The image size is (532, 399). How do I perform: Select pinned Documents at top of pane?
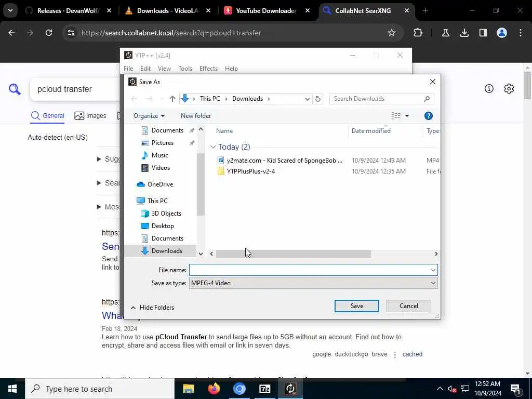(167, 130)
